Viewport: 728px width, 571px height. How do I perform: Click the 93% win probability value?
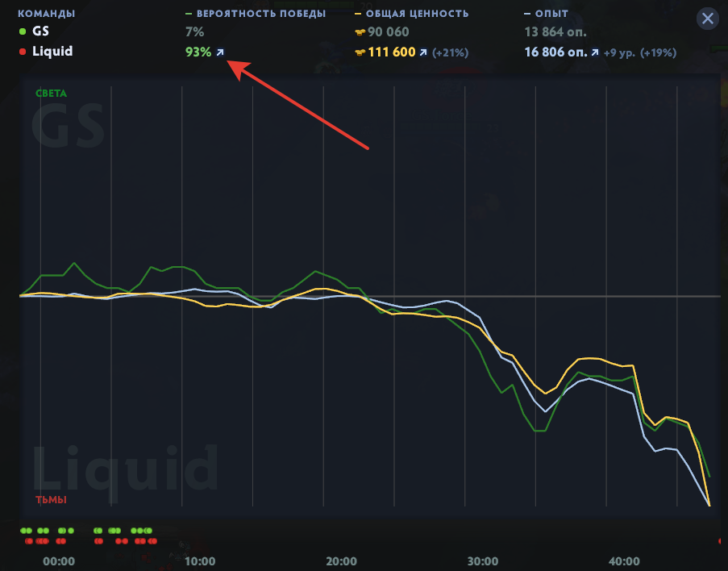[198, 52]
